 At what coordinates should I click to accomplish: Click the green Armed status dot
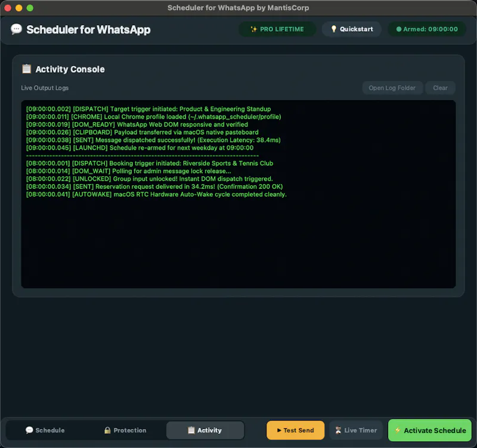(x=399, y=29)
